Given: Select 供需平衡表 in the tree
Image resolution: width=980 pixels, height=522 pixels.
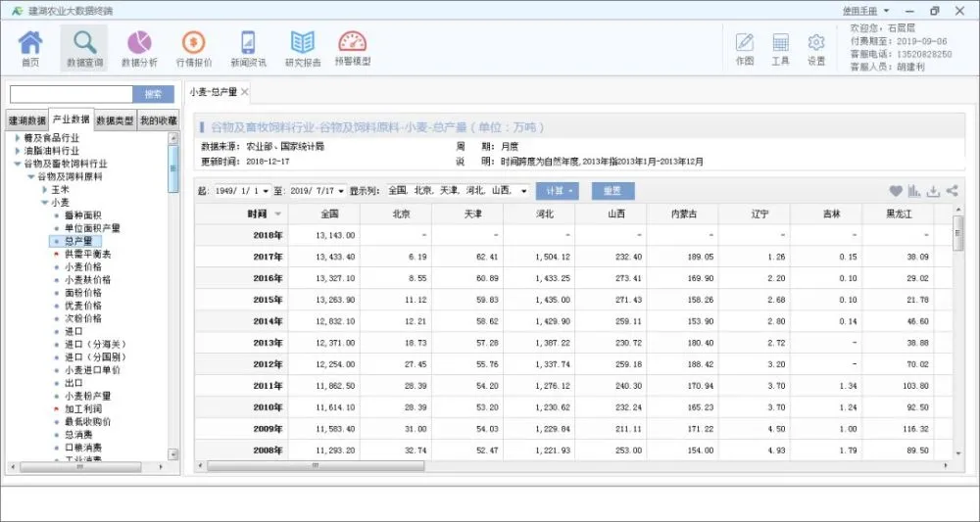Looking at the screenshot, I should coord(87,254).
